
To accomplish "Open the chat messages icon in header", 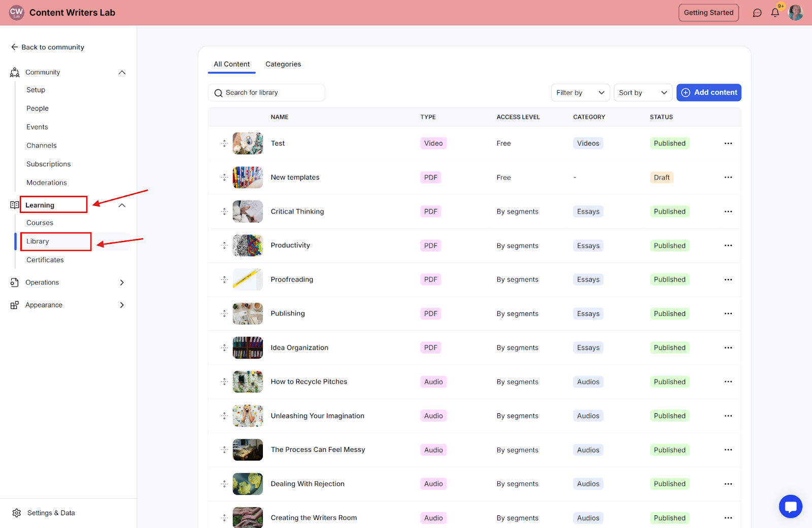I will pyautogui.click(x=757, y=13).
